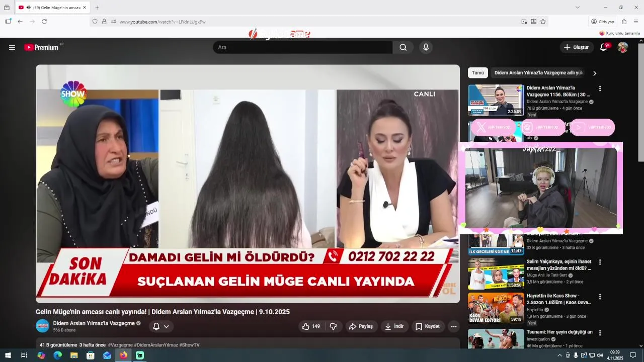
Task: List all tabs with the chevron
Action: point(578,8)
